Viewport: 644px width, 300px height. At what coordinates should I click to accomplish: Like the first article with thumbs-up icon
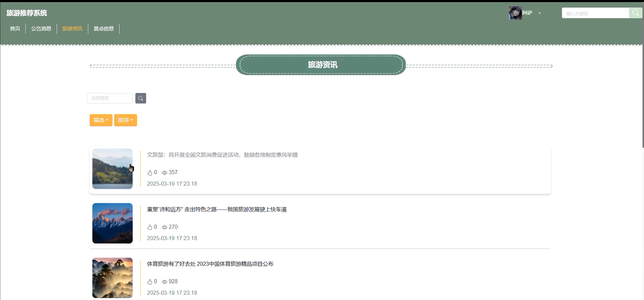[x=150, y=172]
